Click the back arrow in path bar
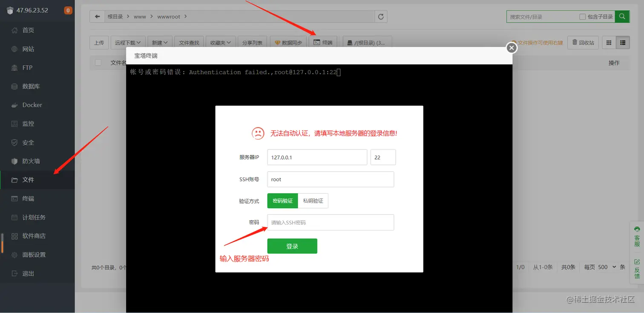This screenshot has height=313, width=644. (98, 17)
